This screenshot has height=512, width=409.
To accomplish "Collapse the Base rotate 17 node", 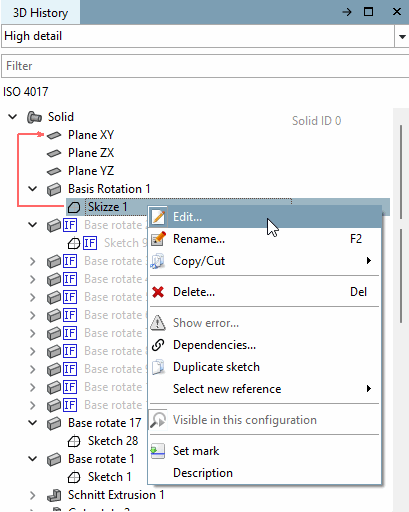I will pos(32,423).
